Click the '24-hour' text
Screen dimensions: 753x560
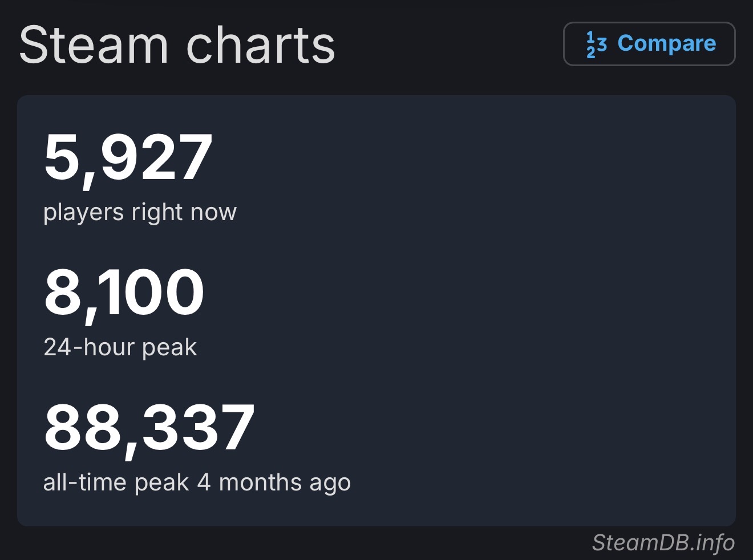point(89,347)
